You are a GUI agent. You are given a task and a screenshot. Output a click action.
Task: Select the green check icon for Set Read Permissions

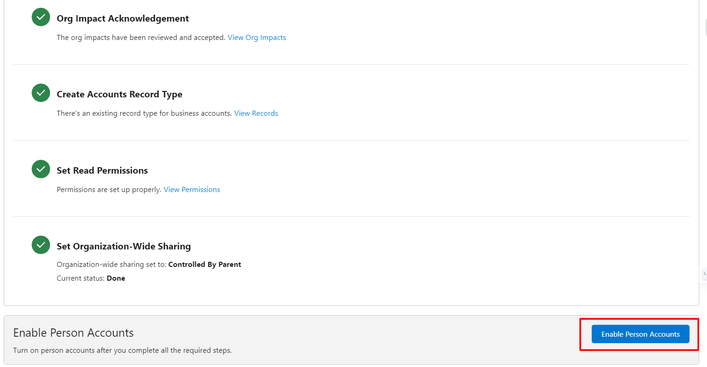pyautogui.click(x=41, y=169)
